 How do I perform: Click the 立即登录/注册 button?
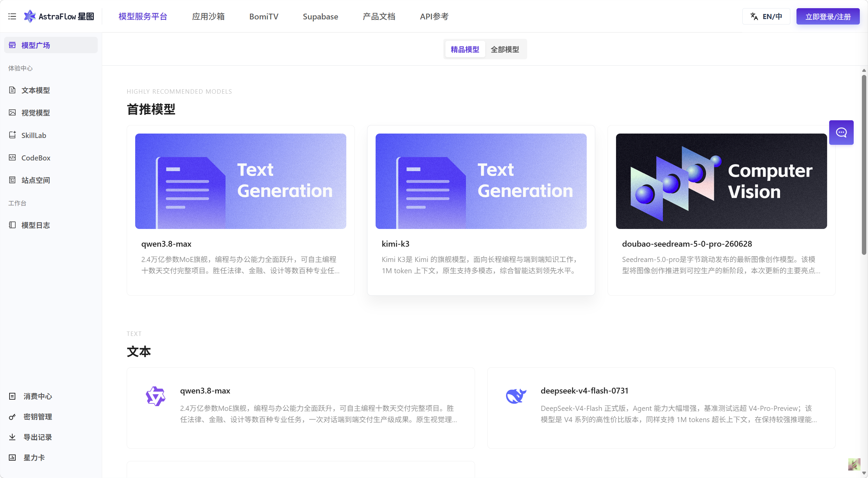(828, 16)
